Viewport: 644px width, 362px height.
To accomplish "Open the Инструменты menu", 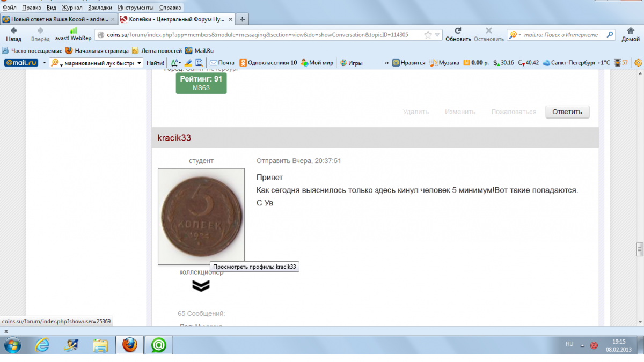I will pos(136,8).
